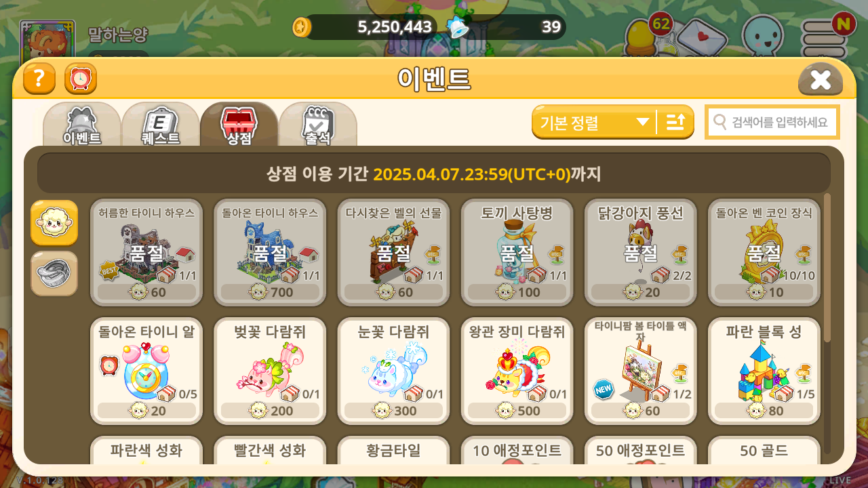Viewport: 868px width, 488px height.
Task: Open the question mark help icon
Action: (39, 79)
